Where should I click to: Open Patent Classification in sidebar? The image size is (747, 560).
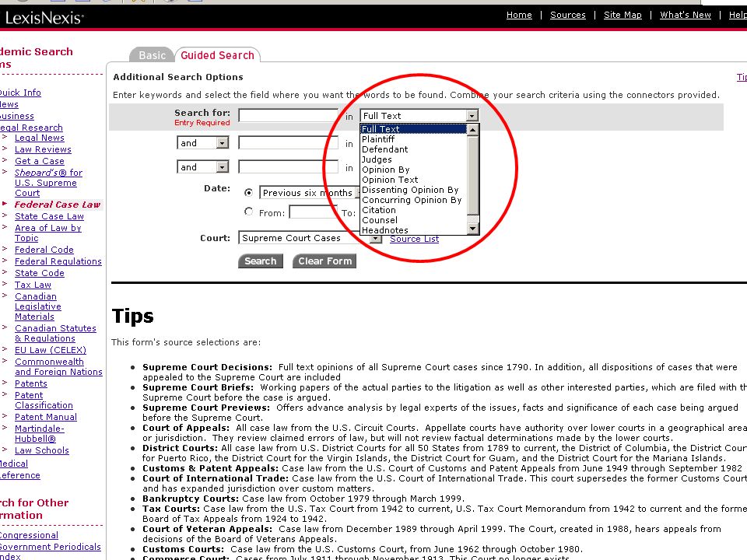coord(44,400)
